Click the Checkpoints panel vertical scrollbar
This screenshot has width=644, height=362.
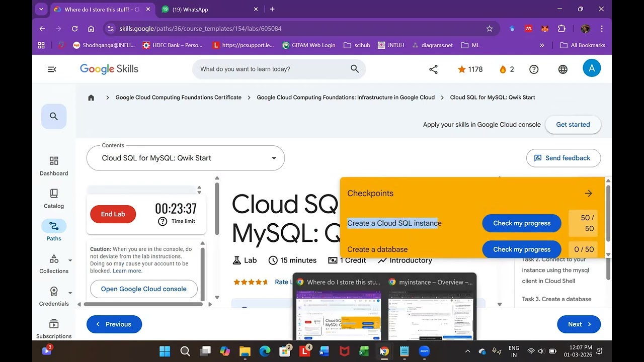tap(608, 214)
